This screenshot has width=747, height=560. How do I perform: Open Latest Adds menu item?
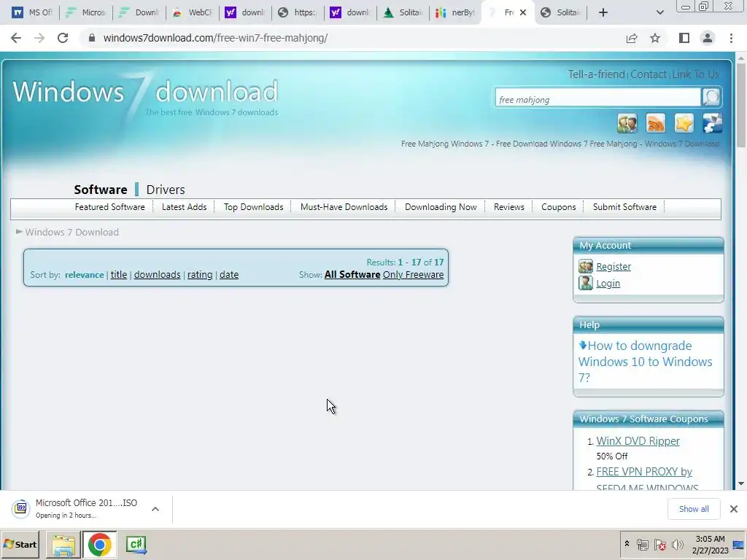coord(185,207)
